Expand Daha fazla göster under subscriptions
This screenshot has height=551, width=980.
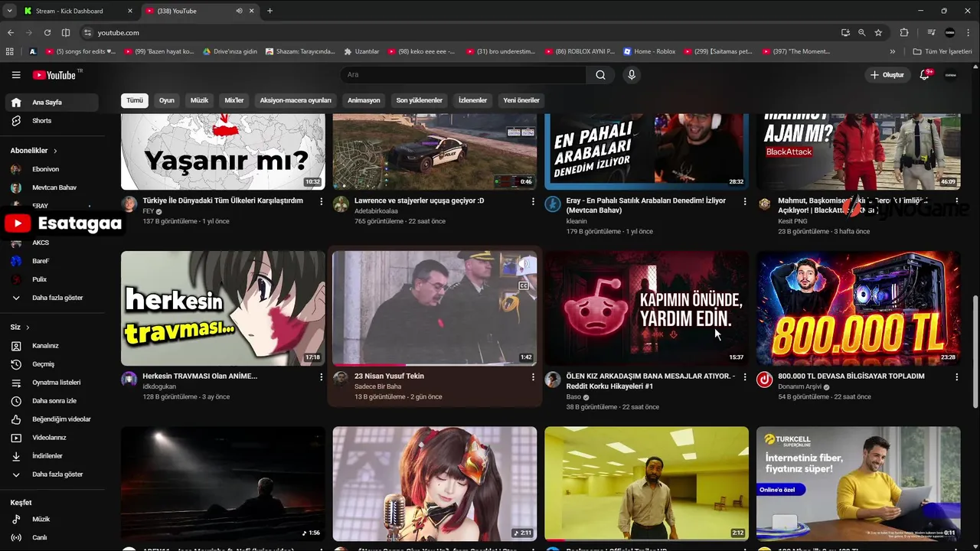(51, 298)
